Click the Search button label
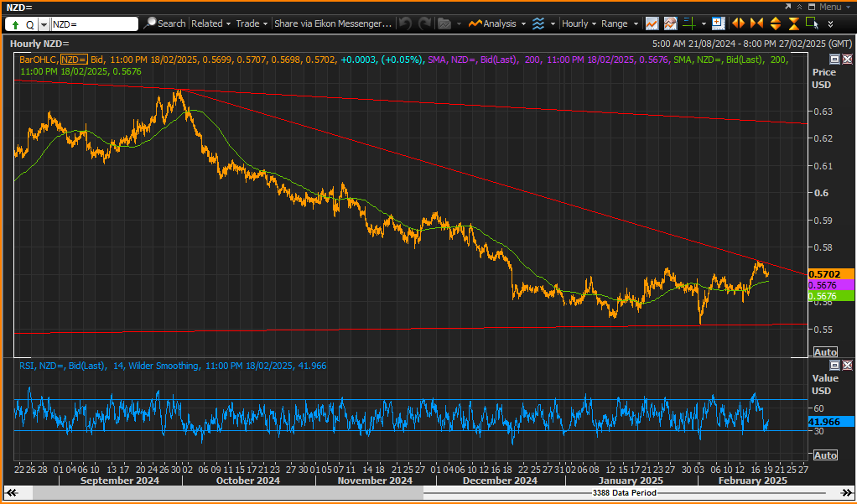Screen dimensions: 857x504 pos(172,23)
